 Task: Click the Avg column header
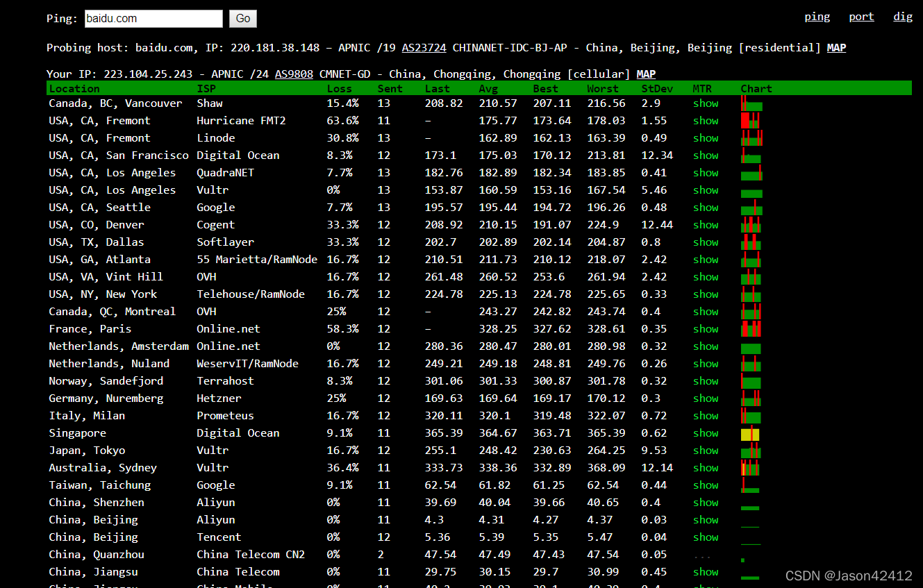(x=488, y=89)
